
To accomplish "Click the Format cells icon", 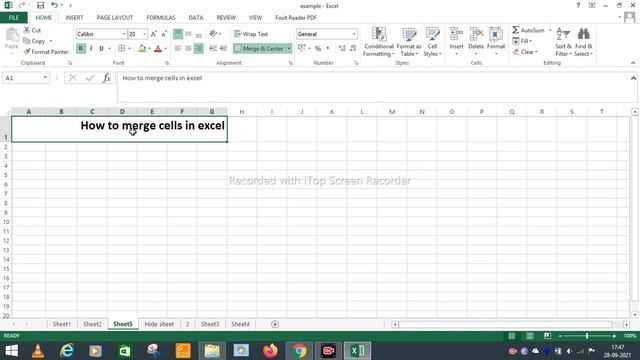I will [496, 34].
